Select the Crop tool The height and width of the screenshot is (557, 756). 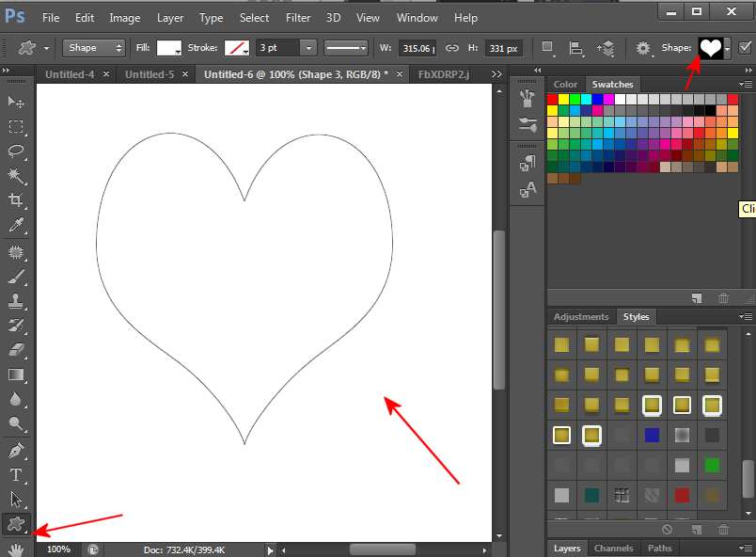click(x=16, y=199)
